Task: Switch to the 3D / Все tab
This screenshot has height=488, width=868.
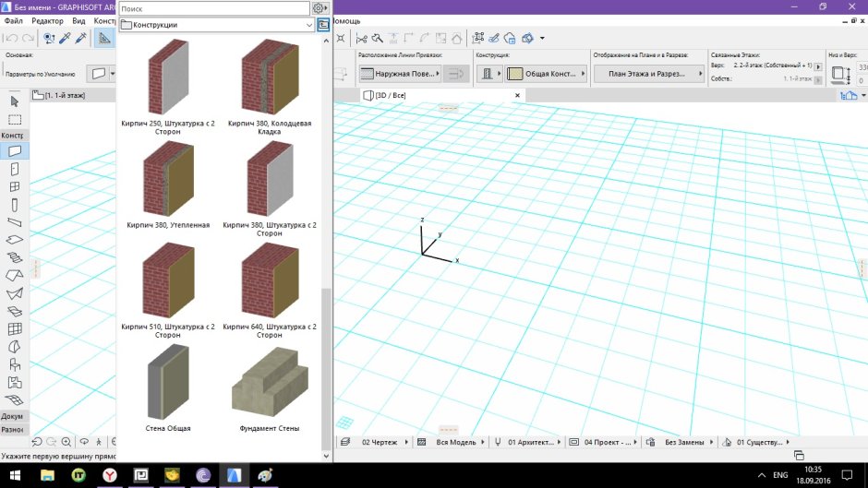Action: [x=391, y=95]
